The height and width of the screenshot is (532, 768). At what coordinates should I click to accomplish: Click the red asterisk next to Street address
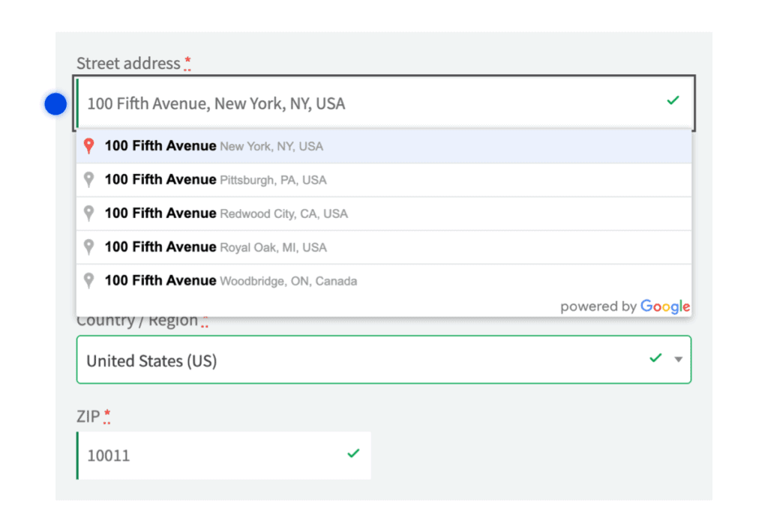click(x=186, y=63)
